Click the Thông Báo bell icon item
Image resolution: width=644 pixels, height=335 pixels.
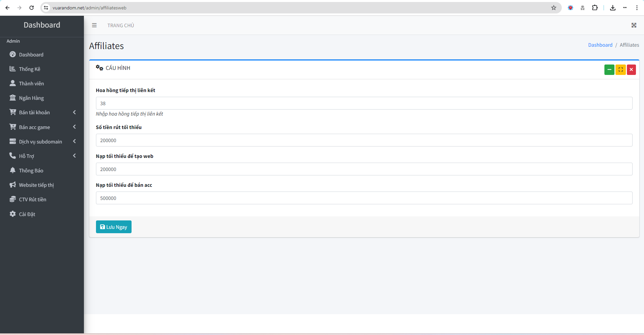13,170
